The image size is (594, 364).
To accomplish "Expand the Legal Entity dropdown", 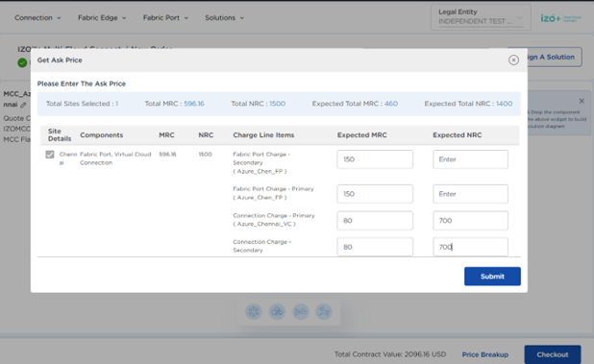I will coord(481,17).
